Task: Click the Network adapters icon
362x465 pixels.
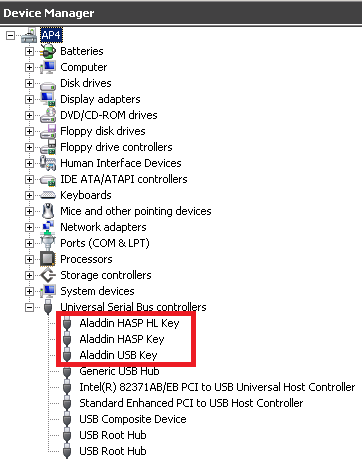Action: 48,227
